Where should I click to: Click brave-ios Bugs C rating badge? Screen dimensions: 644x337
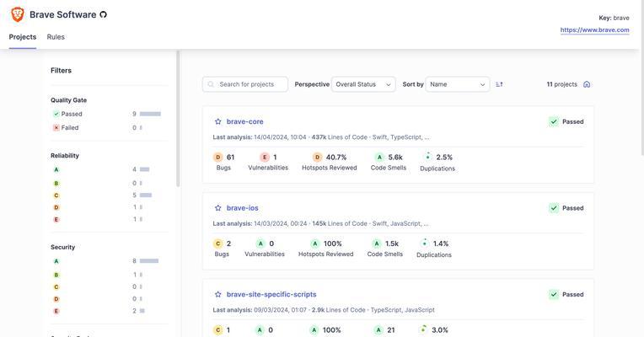(x=218, y=243)
